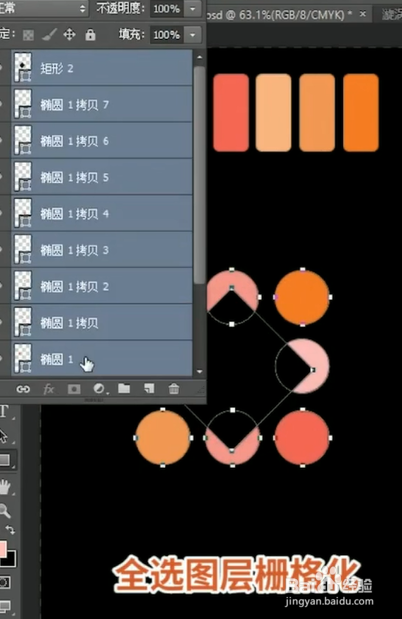Create new fill or adjustment layer
Image resolution: width=402 pixels, height=619 pixels.
(x=99, y=389)
